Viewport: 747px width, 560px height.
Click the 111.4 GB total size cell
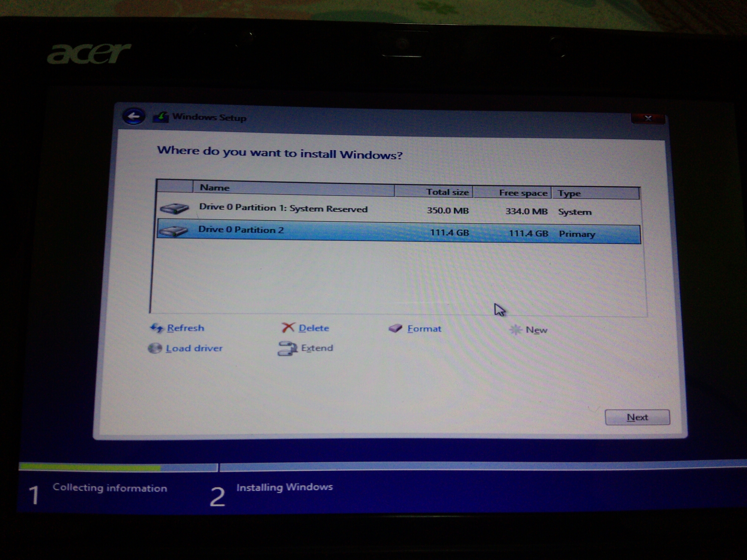[449, 233]
